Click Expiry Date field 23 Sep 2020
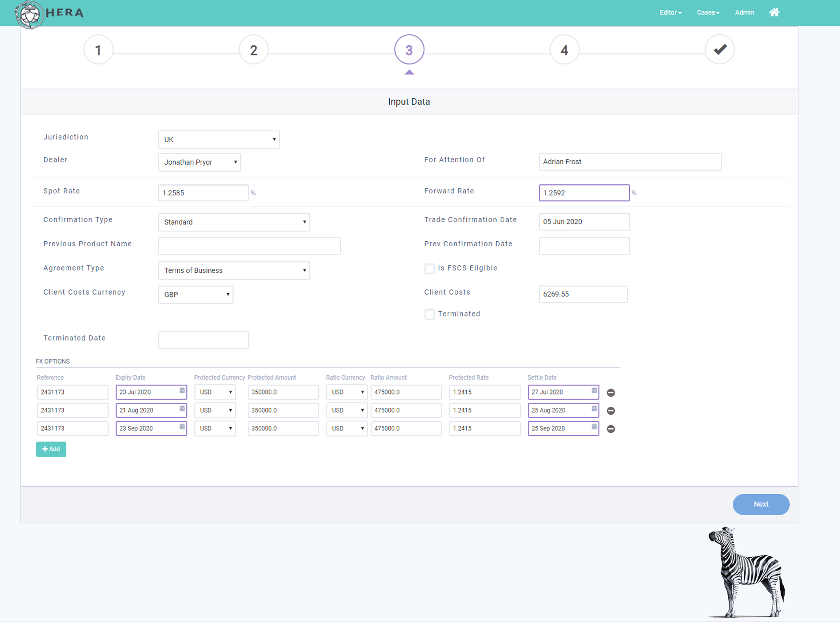The image size is (840, 633). 151,429
